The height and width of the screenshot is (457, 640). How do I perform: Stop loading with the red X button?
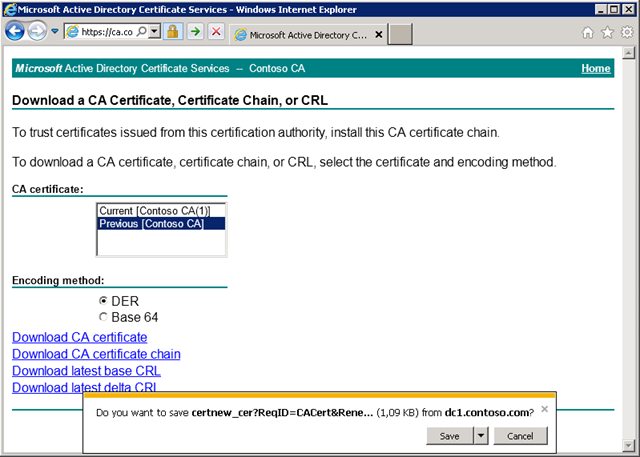[216, 31]
